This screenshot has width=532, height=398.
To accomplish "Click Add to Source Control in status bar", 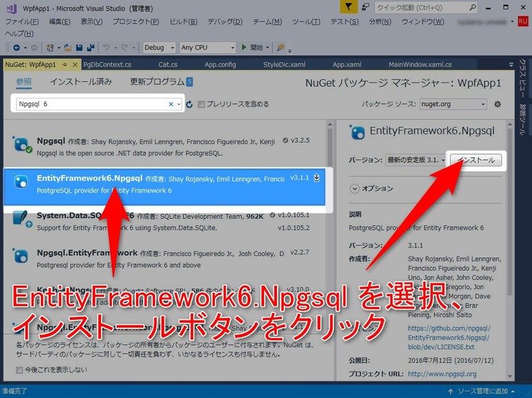I will (481, 391).
